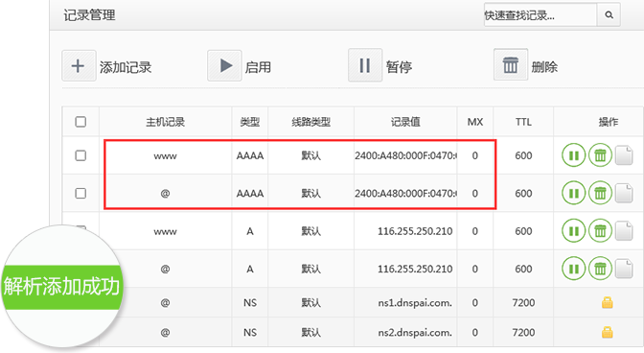
Task: Click the search magnifier icon
Action: [x=609, y=15]
